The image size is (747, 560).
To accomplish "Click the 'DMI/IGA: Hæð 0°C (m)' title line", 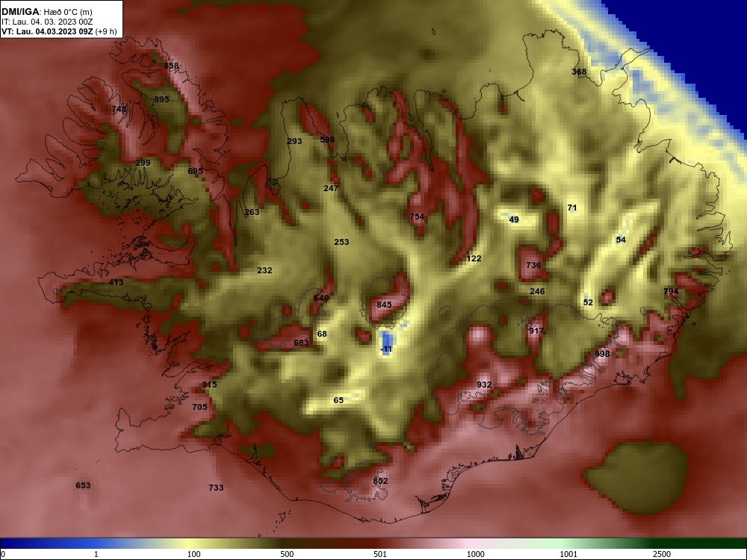I will 46,12.
